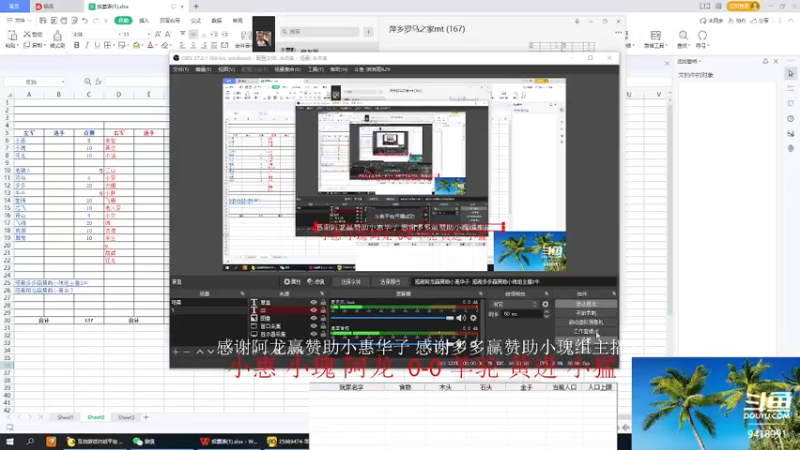The width and height of the screenshot is (800, 450).
Task: Click the audio settings gear in OBS mixer
Action: point(473,318)
